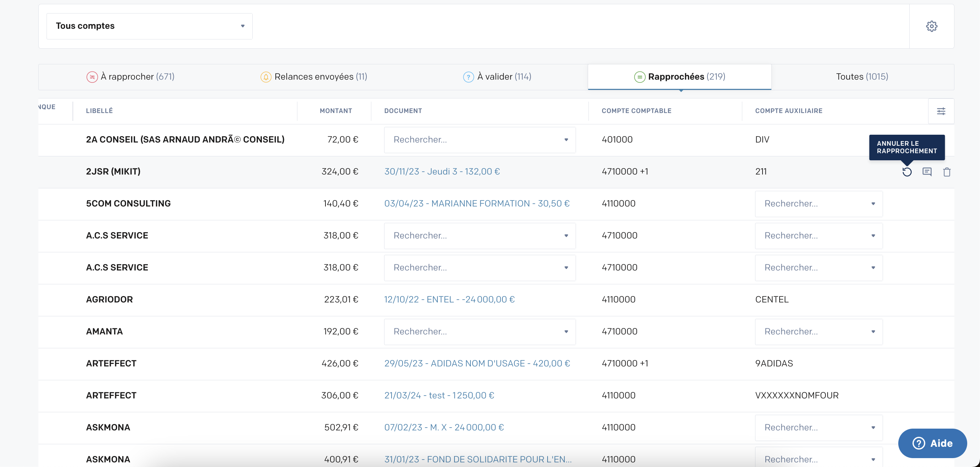980x467 pixels.
Task: Open auxiliary account dropdown for AMANTA
Action: 819,332
